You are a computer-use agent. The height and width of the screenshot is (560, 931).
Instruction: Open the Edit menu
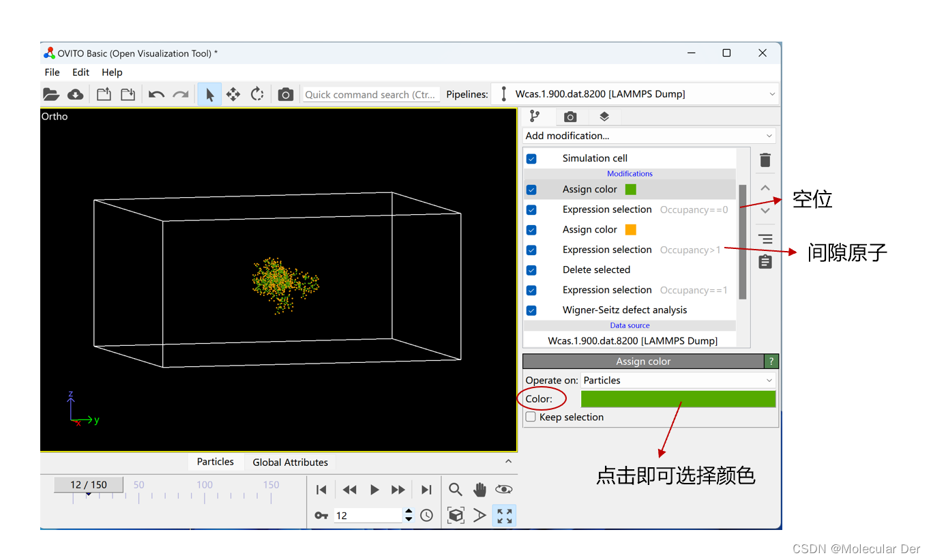[x=80, y=72]
